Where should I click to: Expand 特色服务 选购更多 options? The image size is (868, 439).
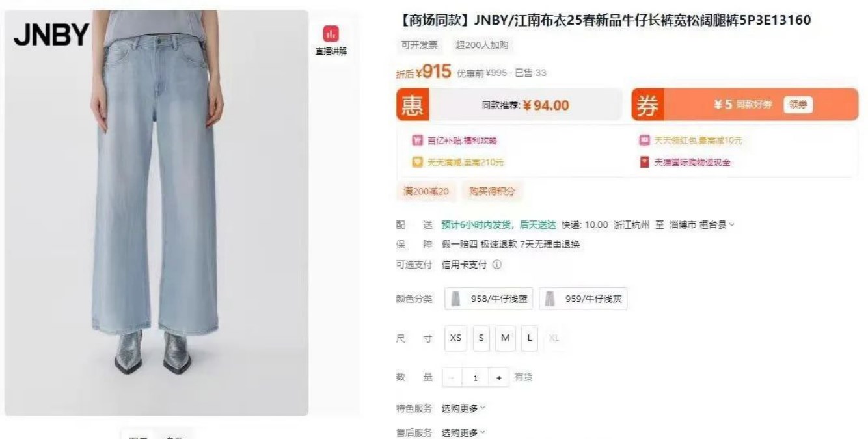tap(463, 408)
